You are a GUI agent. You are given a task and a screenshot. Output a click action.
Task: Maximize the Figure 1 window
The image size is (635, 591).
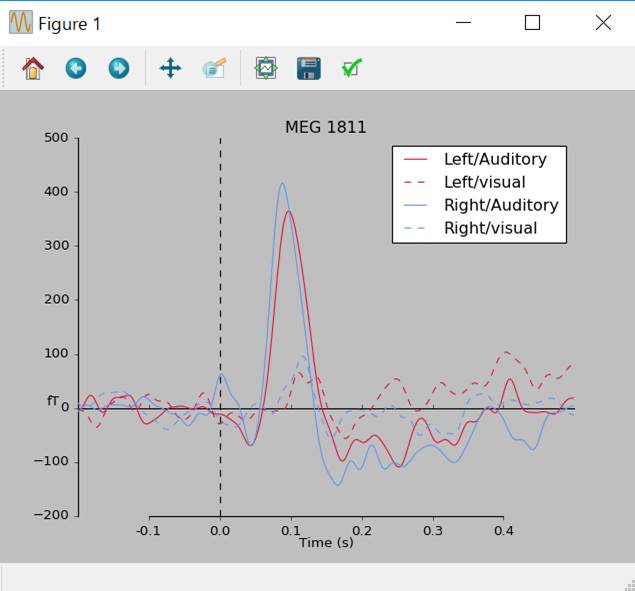532,23
